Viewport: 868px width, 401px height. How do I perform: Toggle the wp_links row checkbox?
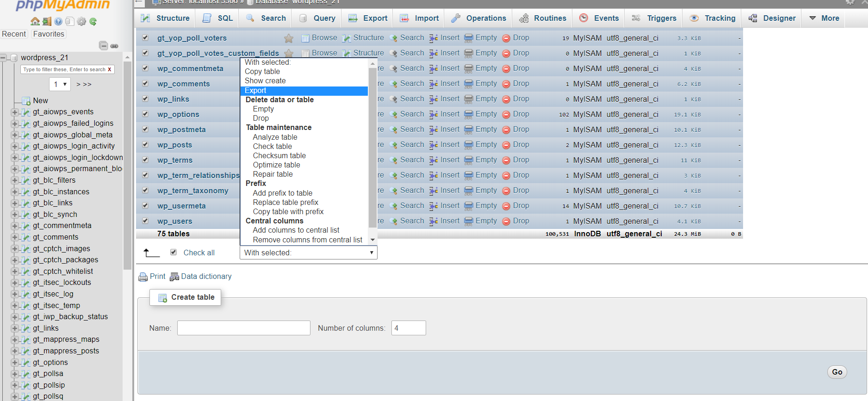pos(145,99)
